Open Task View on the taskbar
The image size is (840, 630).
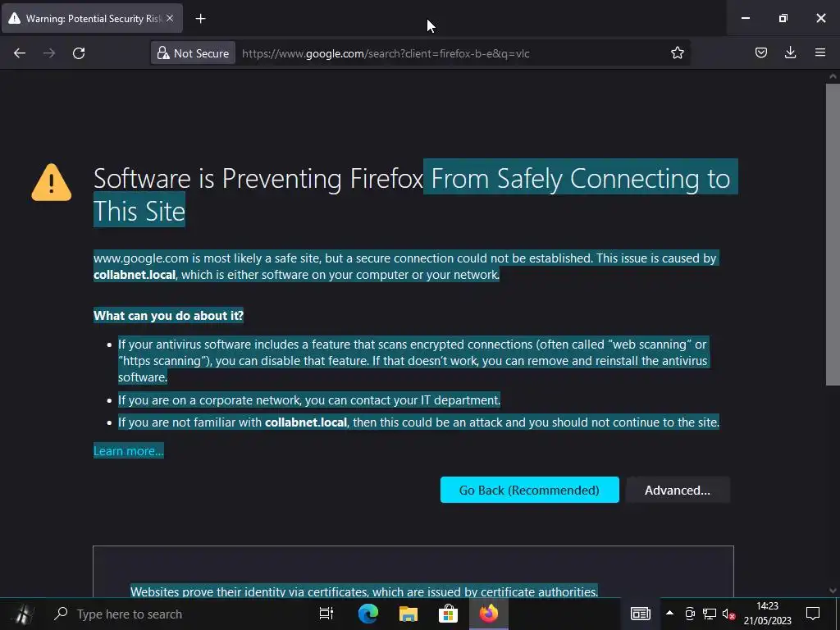(x=326, y=614)
